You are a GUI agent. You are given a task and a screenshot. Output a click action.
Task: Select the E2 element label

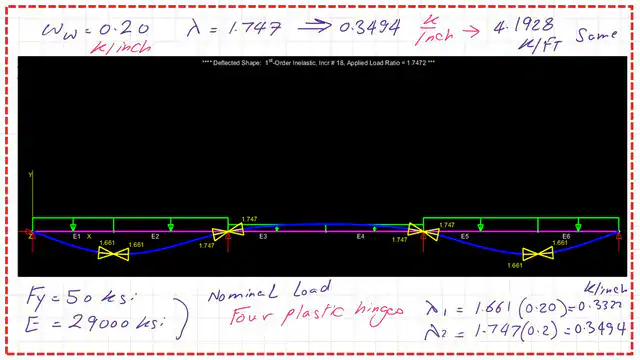[x=155, y=237]
